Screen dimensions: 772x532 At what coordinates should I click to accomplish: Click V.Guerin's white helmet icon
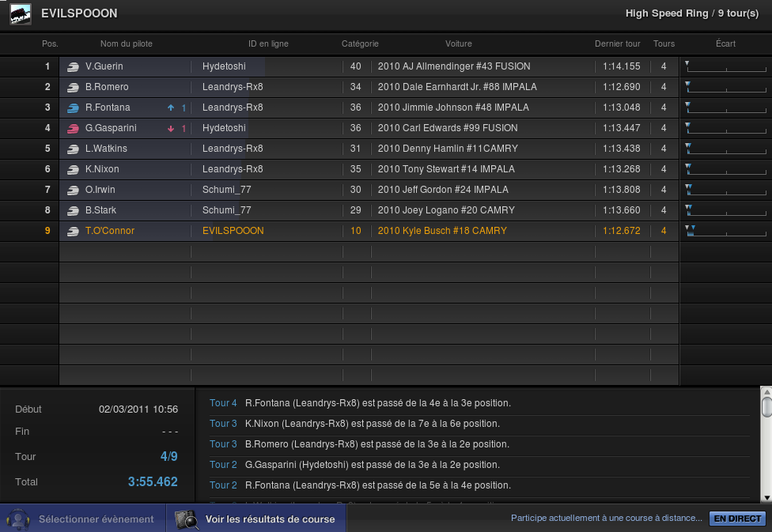click(73, 66)
